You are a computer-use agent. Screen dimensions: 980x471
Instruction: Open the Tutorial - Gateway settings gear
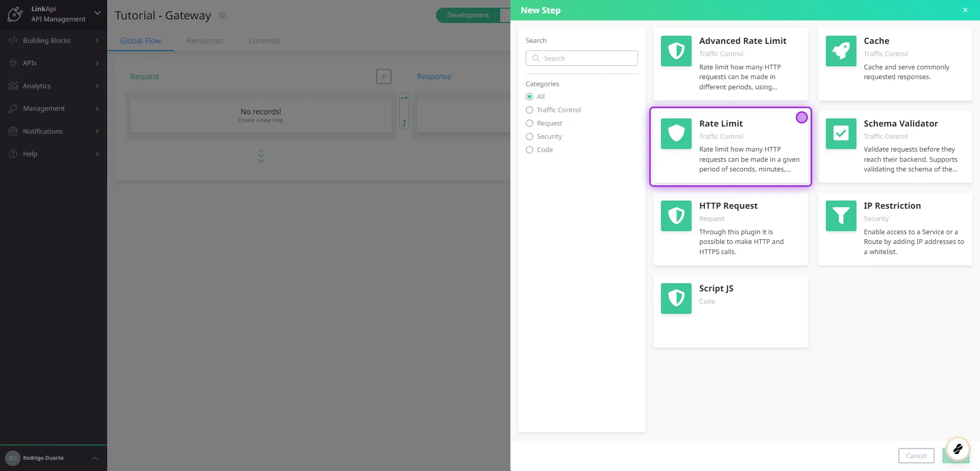[222, 15]
